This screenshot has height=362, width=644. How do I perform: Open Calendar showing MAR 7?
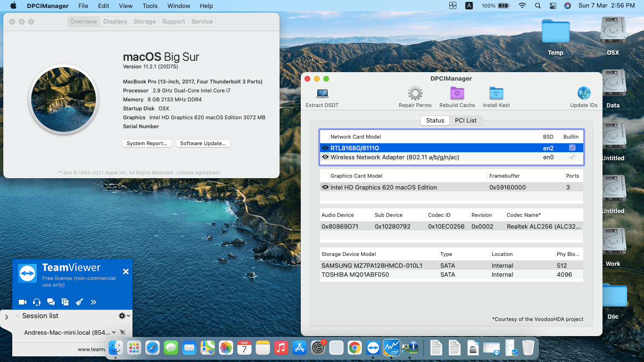pyautogui.click(x=244, y=348)
